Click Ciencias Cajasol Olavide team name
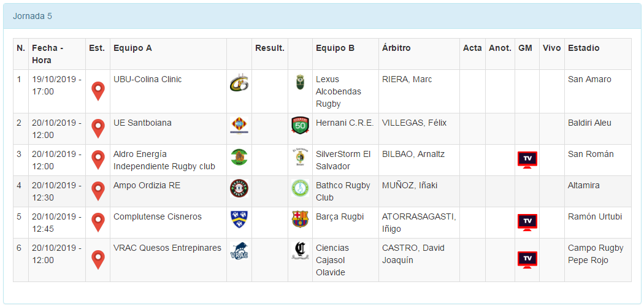 pyautogui.click(x=332, y=260)
